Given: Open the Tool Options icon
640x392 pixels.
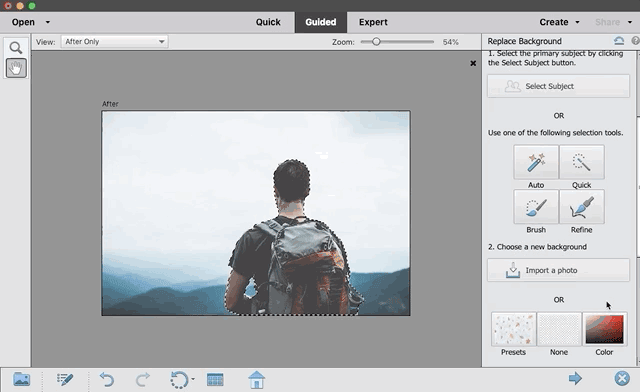Looking at the screenshot, I should (65, 379).
